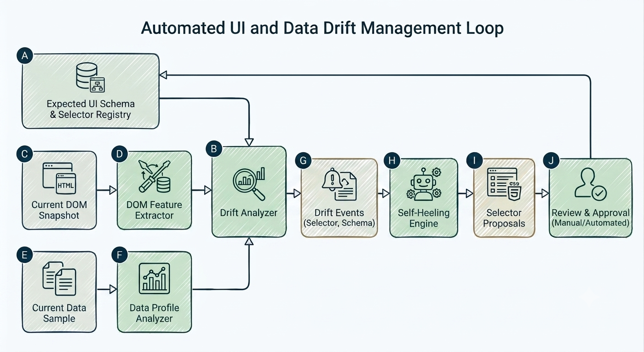Click the line and bar chart icon
Viewport: 644px width, 352px height.
154,278
